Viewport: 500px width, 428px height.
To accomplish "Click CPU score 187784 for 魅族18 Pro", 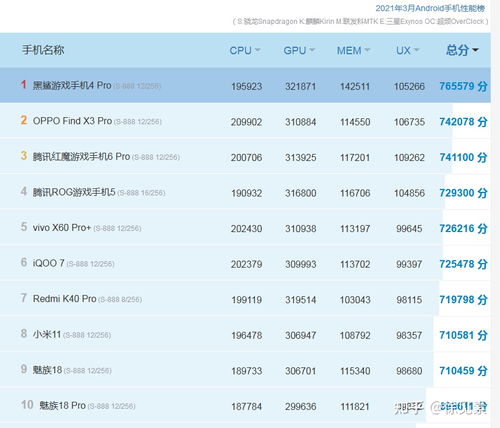I will pyautogui.click(x=247, y=407).
